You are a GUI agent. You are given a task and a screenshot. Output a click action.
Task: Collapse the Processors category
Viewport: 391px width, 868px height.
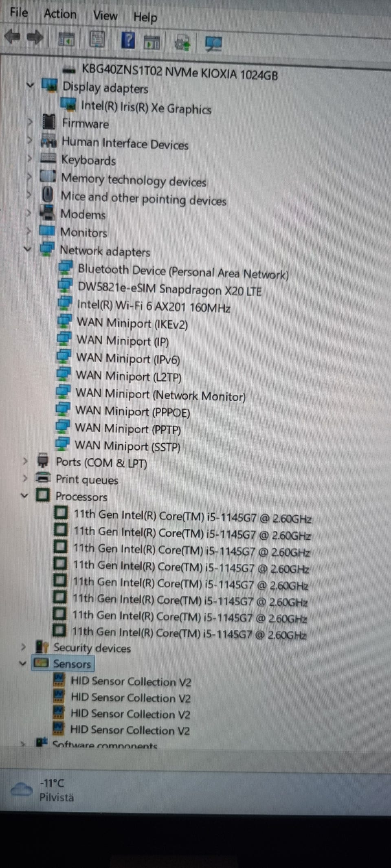(24, 495)
